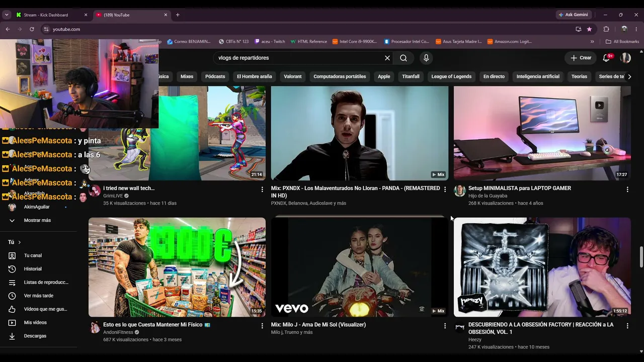This screenshot has height=362, width=644.
Task: Click the thumbs-up icon for liked videos
Action: point(12,309)
